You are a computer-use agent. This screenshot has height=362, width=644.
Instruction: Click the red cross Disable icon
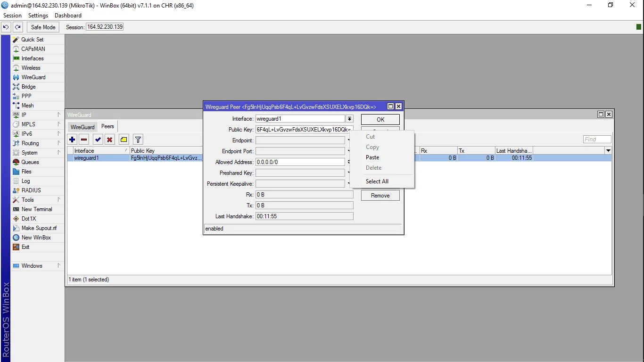pos(109,140)
